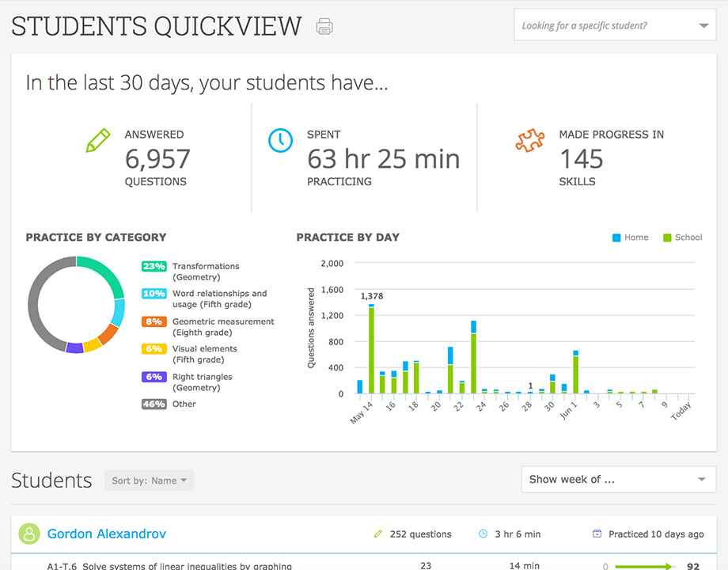Viewport: 728px width, 570px height.
Task: Click the blue clock Spent Practicing icon
Action: point(281,140)
